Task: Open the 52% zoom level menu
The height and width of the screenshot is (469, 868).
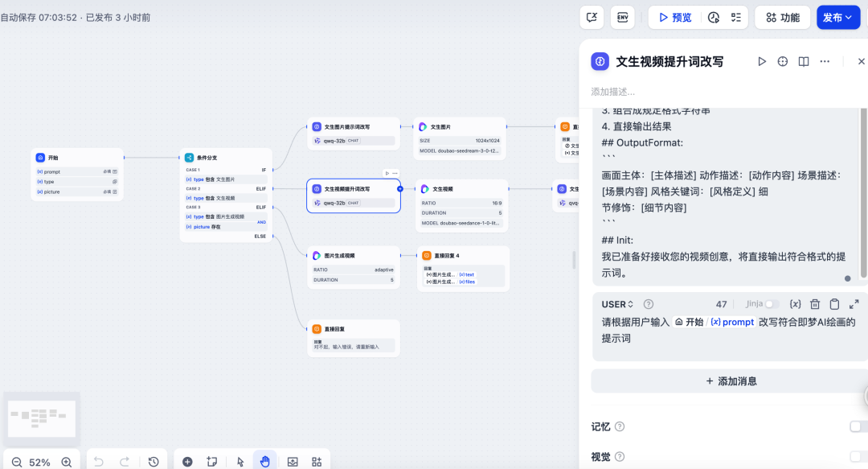Action: tap(40, 463)
